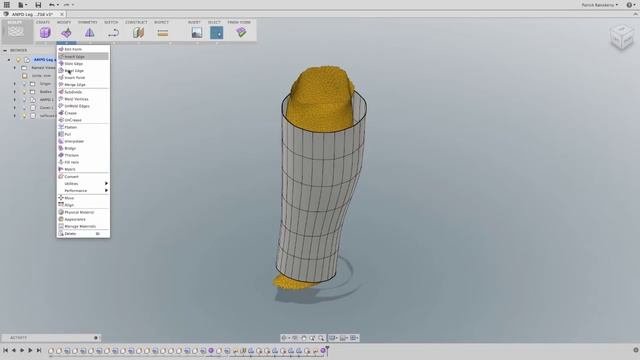The image size is (640, 360).
Task: Choose Fill Hole from the menu
Action: [x=83, y=162]
